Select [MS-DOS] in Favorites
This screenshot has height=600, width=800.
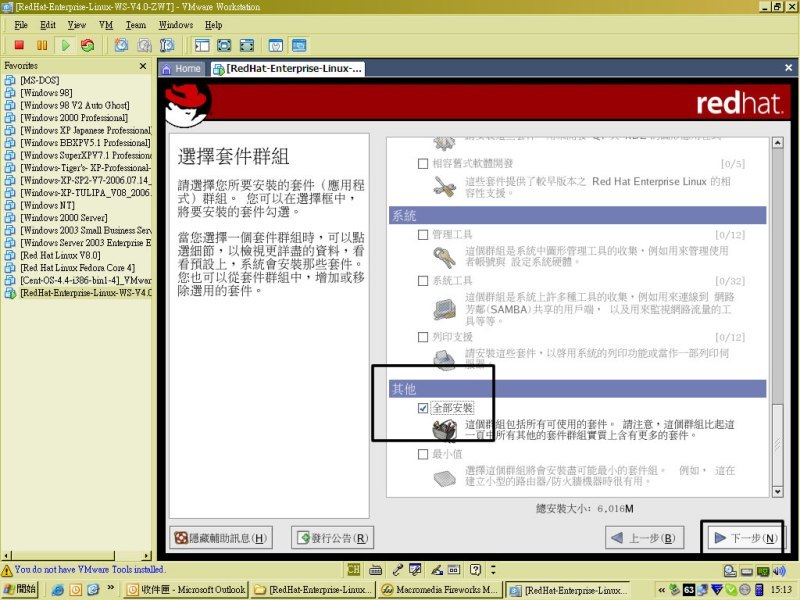point(39,80)
